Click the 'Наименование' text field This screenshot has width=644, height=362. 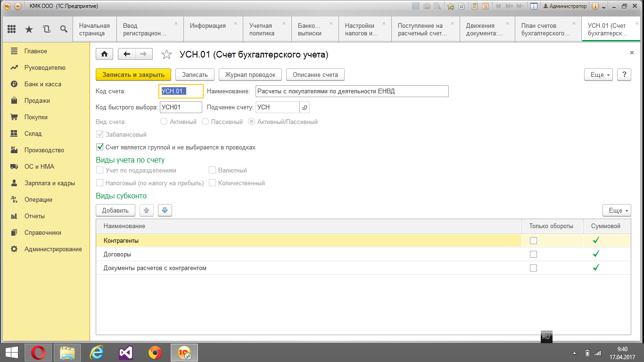coord(352,91)
